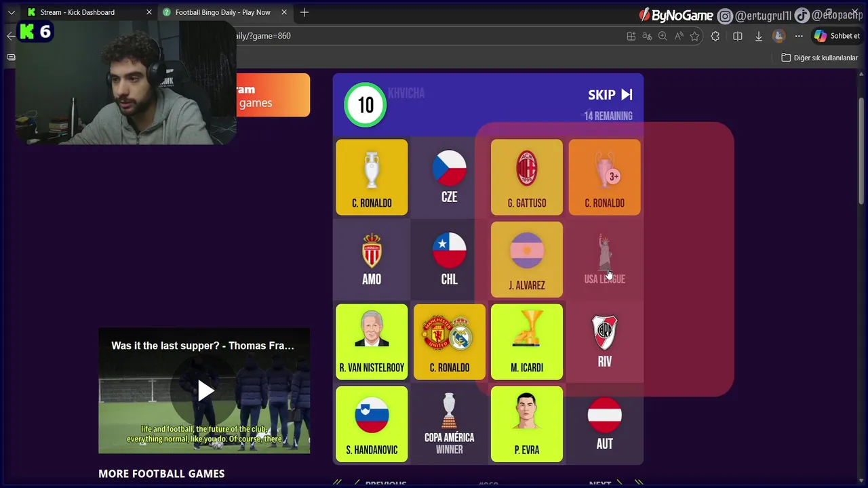The height and width of the screenshot is (488, 868).
Task: Pick the RIV River Plate crest cell
Action: [604, 342]
